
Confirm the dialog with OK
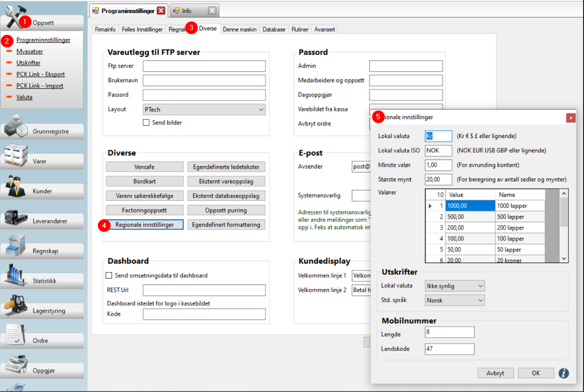point(536,373)
